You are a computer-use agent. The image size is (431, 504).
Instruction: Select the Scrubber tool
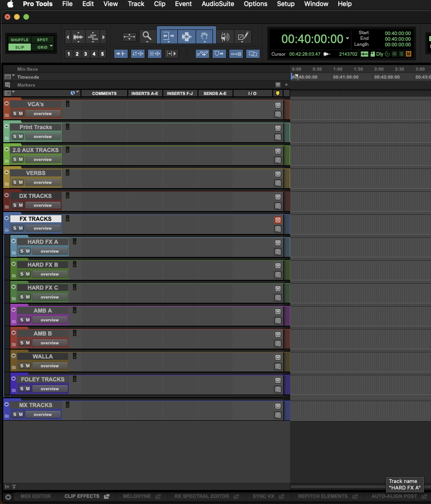click(x=226, y=36)
